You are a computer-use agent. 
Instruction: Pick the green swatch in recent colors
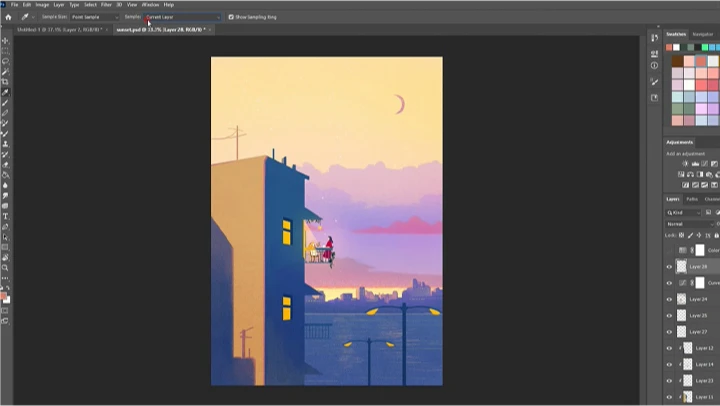[705, 47]
